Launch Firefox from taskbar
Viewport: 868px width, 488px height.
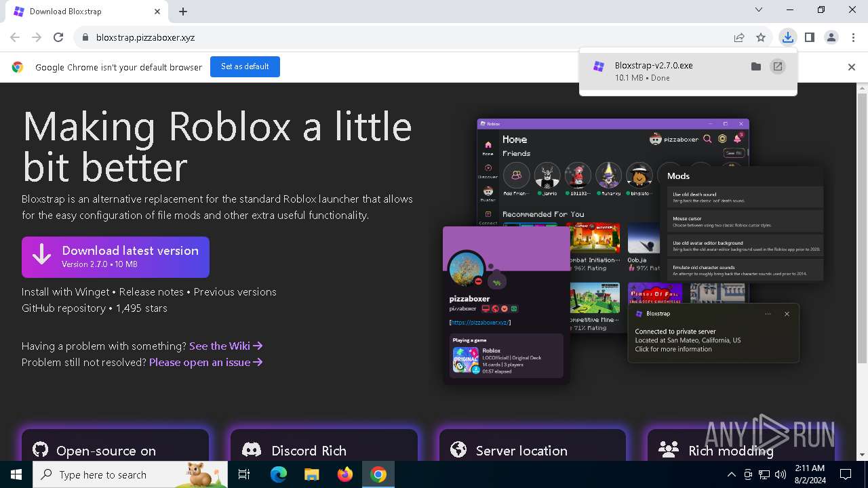pyautogui.click(x=344, y=474)
